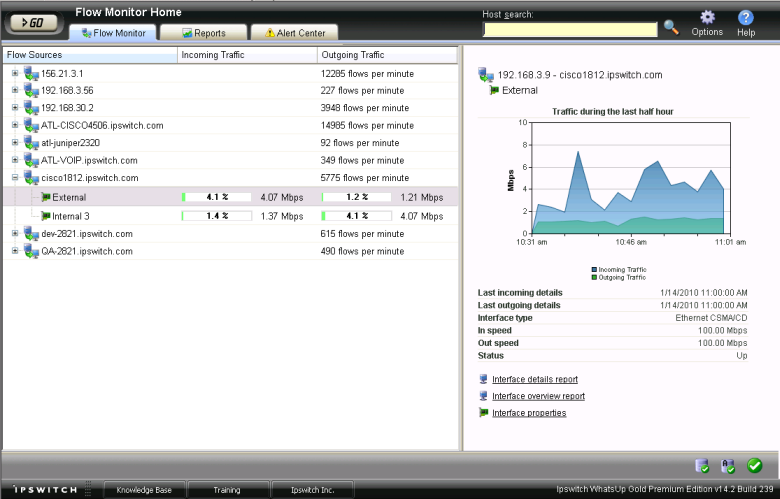
Task: Focus the Host search field
Action: [570, 29]
